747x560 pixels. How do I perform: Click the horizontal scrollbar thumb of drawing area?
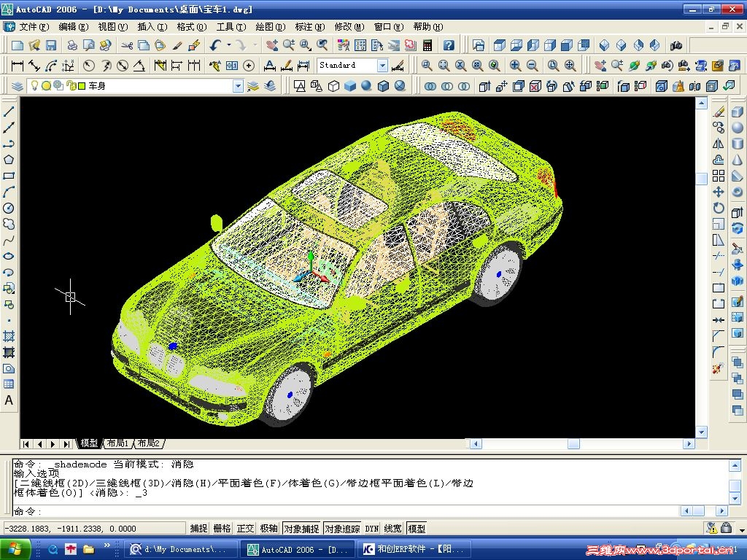pos(573,444)
